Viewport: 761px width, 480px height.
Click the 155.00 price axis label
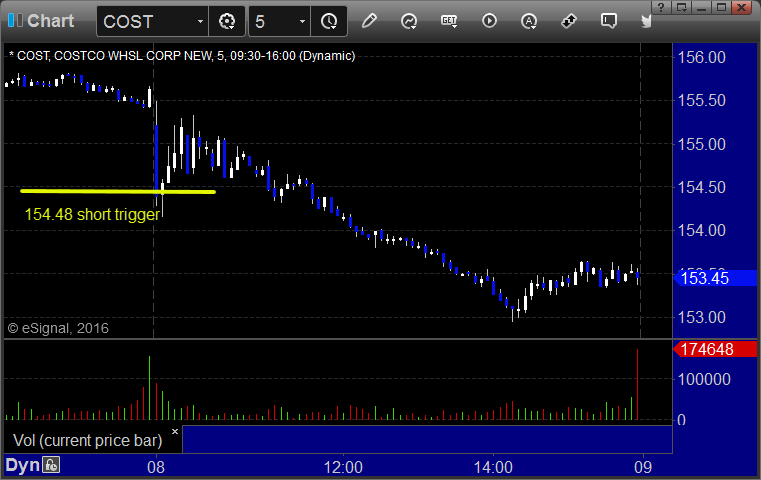701,144
